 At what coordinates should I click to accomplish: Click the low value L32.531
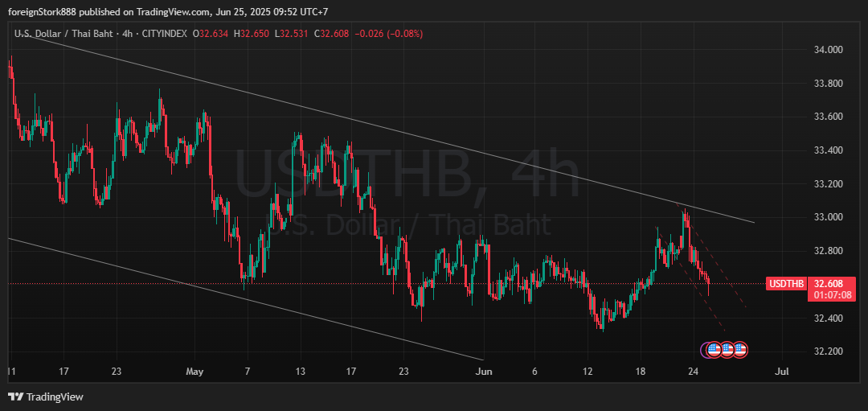point(292,34)
